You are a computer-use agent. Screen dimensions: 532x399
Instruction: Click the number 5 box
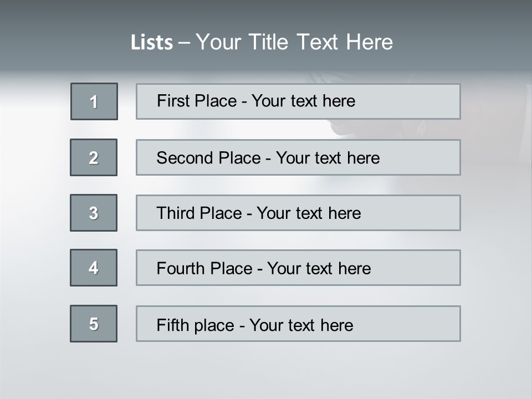click(94, 324)
